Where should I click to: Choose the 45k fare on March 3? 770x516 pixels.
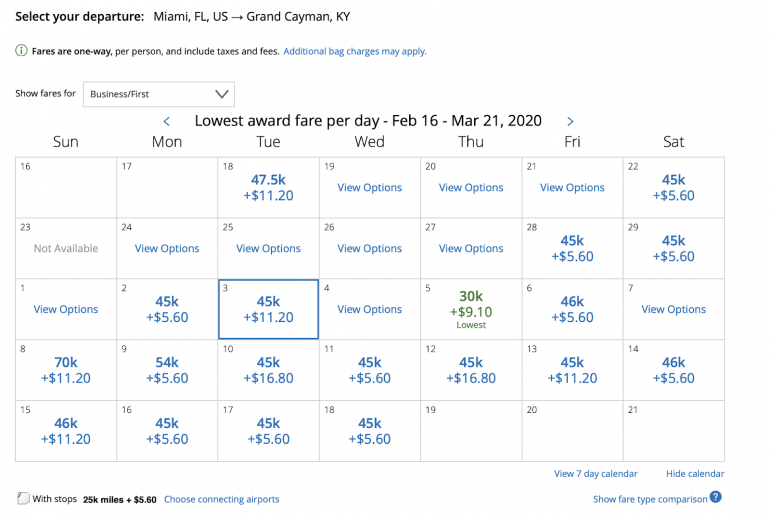(x=268, y=310)
